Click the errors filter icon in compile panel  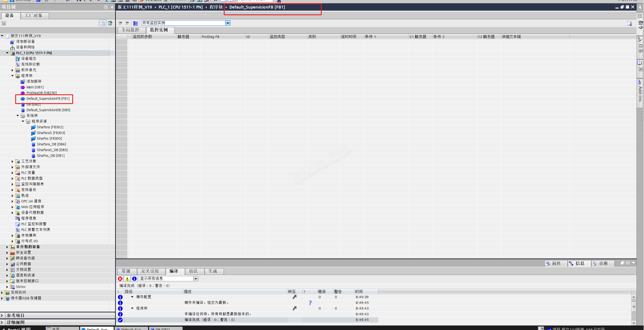coord(120,279)
